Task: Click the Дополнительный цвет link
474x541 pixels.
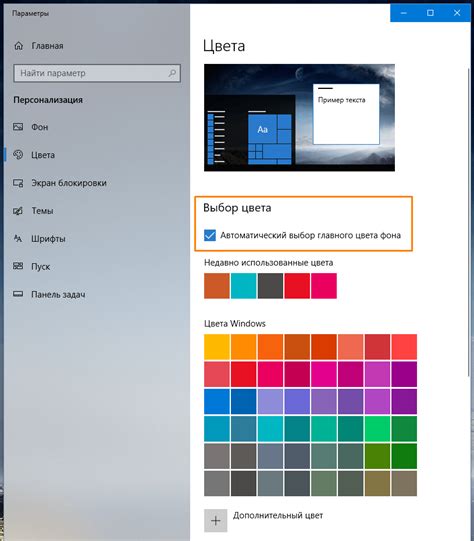Action: [278, 515]
